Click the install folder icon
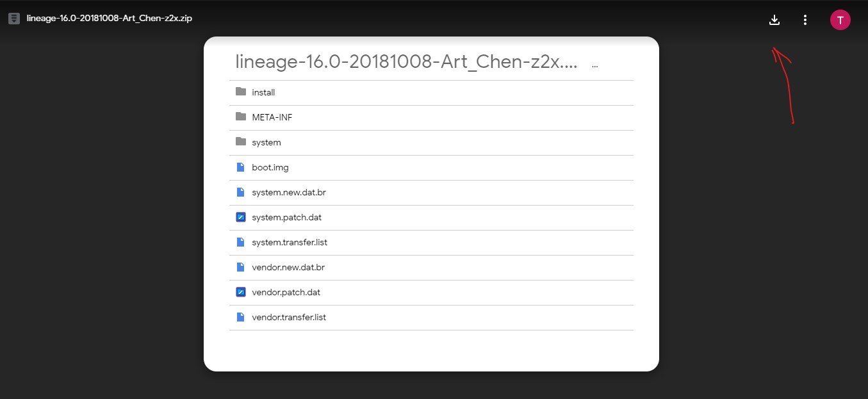868x399 pixels. click(x=241, y=92)
